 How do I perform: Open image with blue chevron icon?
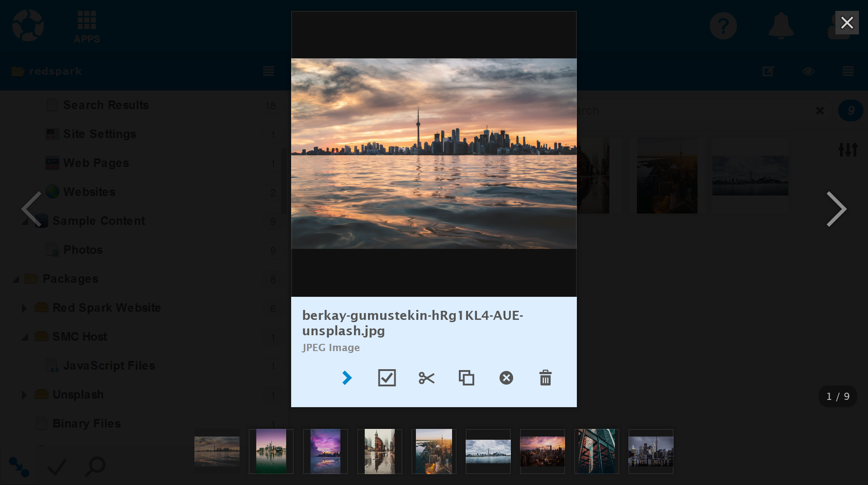tap(347, 378)
